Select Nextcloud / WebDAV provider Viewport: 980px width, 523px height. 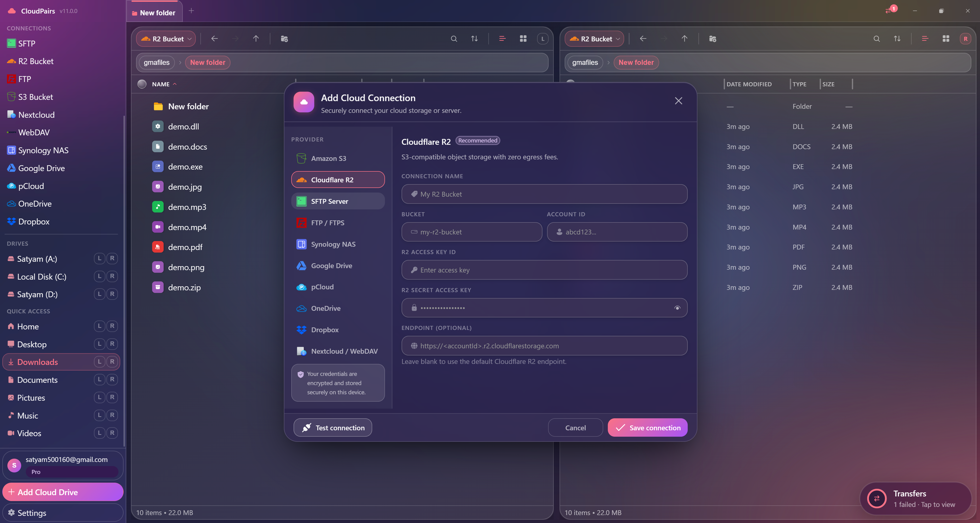[338, 351]
